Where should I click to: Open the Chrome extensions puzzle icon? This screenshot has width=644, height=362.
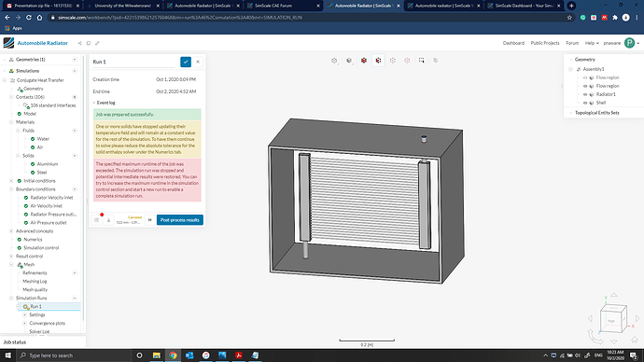[615, 18]
